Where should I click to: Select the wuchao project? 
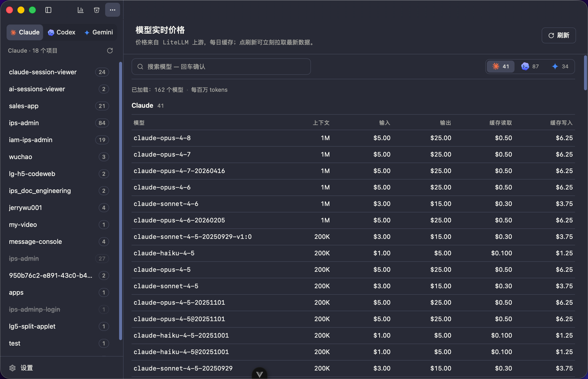tap(59, 157)
